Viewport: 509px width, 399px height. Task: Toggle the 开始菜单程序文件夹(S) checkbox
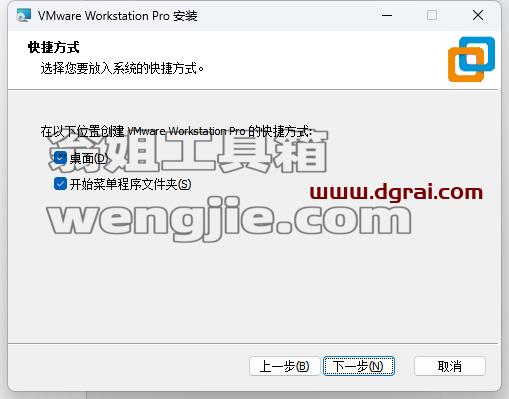60,184
